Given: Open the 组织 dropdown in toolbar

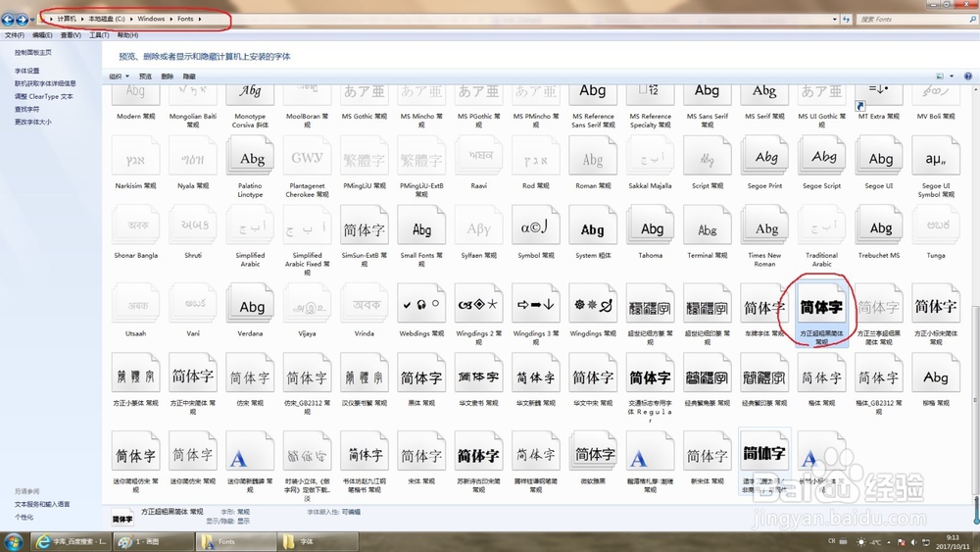Looking at the screenshot, I should 119,76.
